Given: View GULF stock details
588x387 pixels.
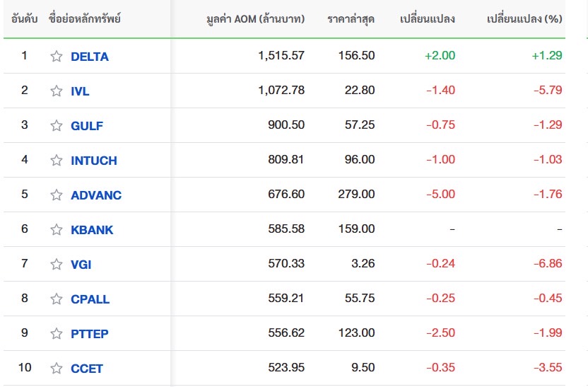Looking at the screenshot, I should coord(87,126).
